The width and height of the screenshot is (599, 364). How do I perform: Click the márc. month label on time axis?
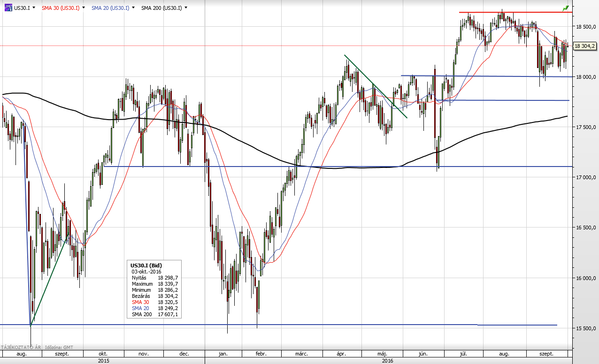point(300,353)
